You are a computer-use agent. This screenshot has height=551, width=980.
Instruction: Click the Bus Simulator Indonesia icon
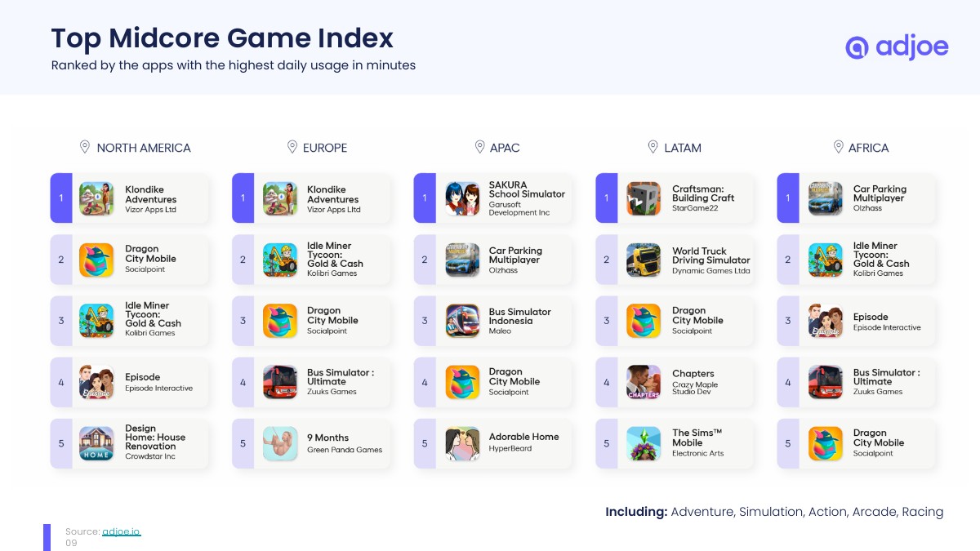click(462, 321)
